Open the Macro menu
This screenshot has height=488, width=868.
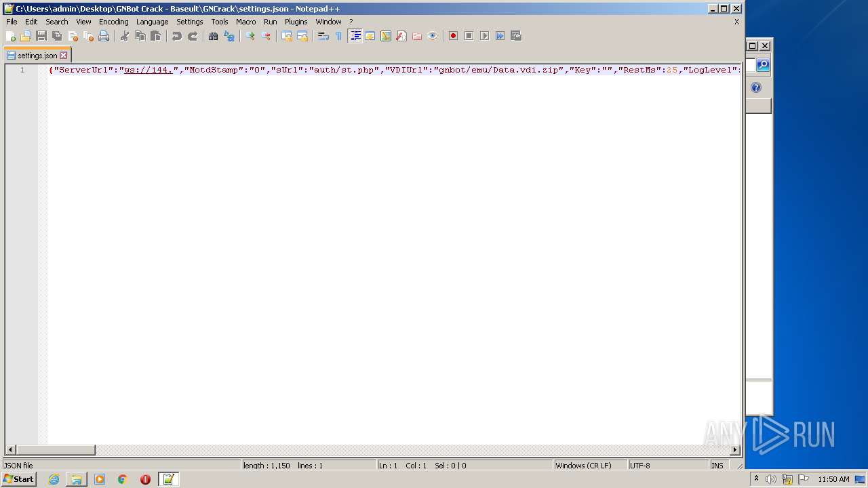point(246,22)
